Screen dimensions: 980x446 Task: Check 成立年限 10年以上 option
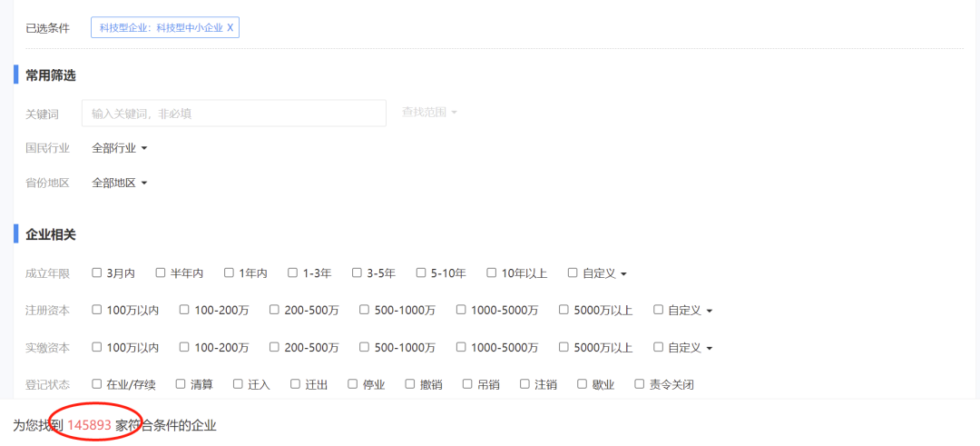coord(491,273)
